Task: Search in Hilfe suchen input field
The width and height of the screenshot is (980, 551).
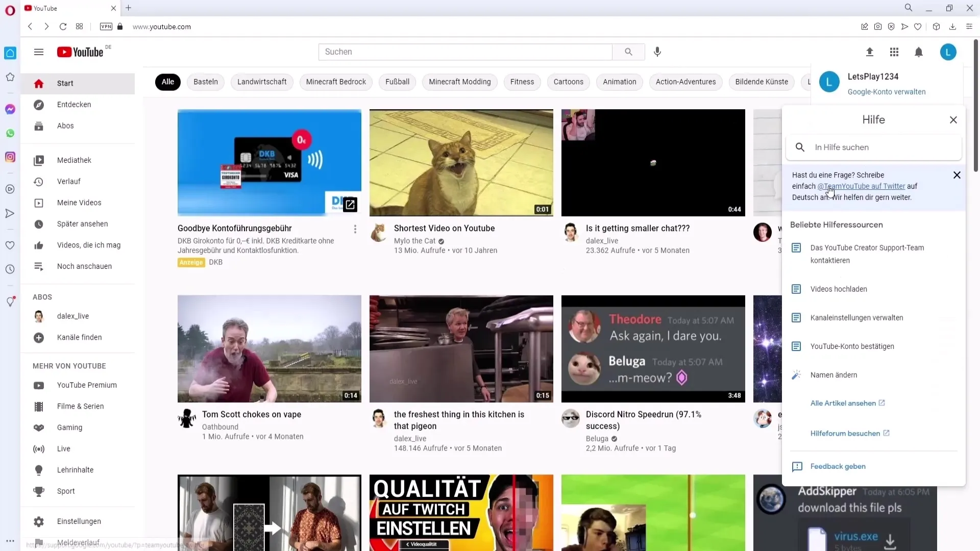Action: 875,146
